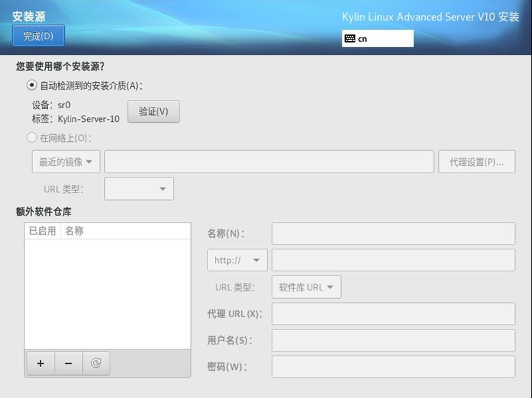This screenshot has height=398, width=532.
Task: Click the 额外软件仓库 heading
Action: click(44, 212)
